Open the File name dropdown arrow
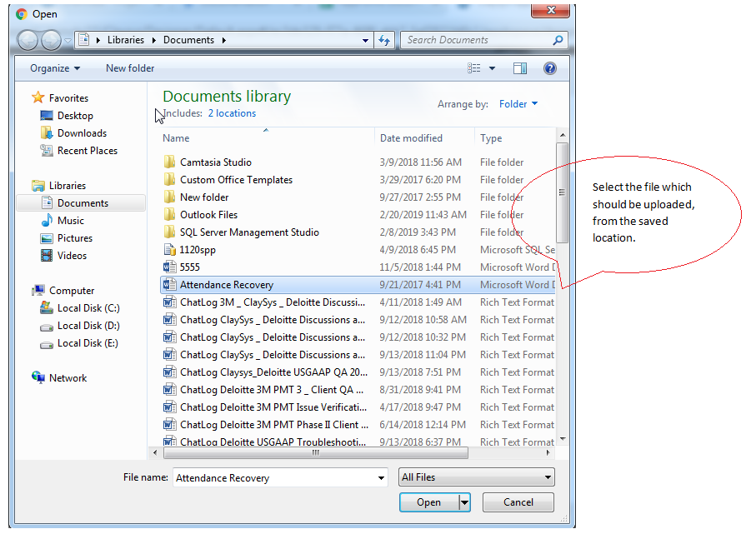Viewport: 756px width, 539px height. 382,478
